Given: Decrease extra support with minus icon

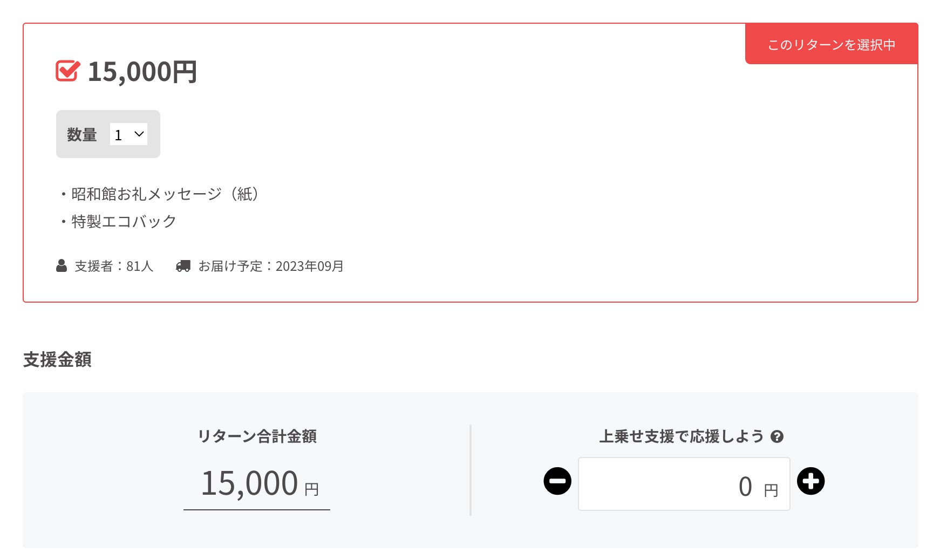Looking at the screenshot, I should tap(557, 481).
